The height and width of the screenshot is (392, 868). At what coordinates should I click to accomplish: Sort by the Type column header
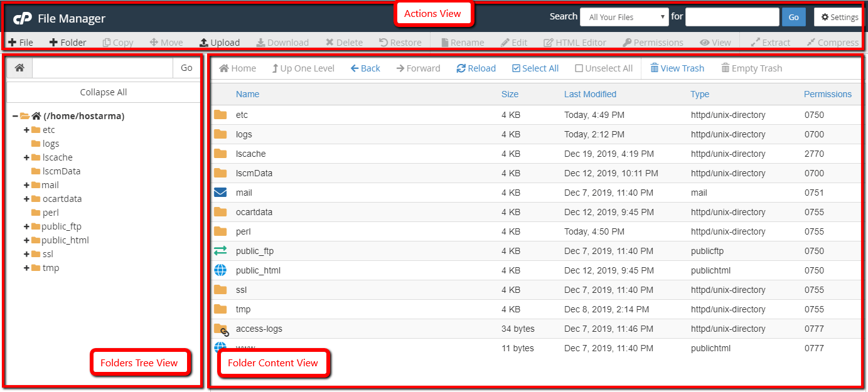(700, 94)
